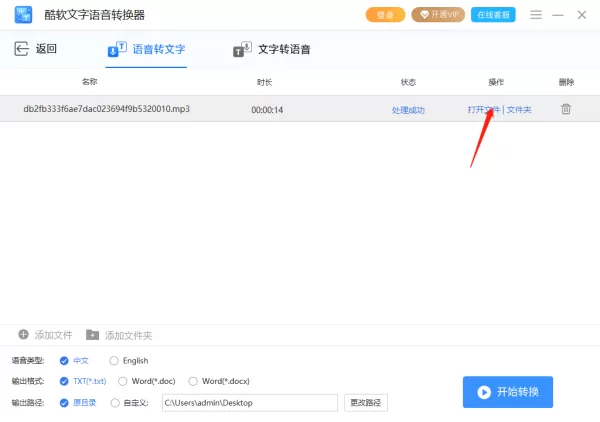600x422 pixels.
Task: Select 自定义 custom output path
Action: [x=129, y=403]
